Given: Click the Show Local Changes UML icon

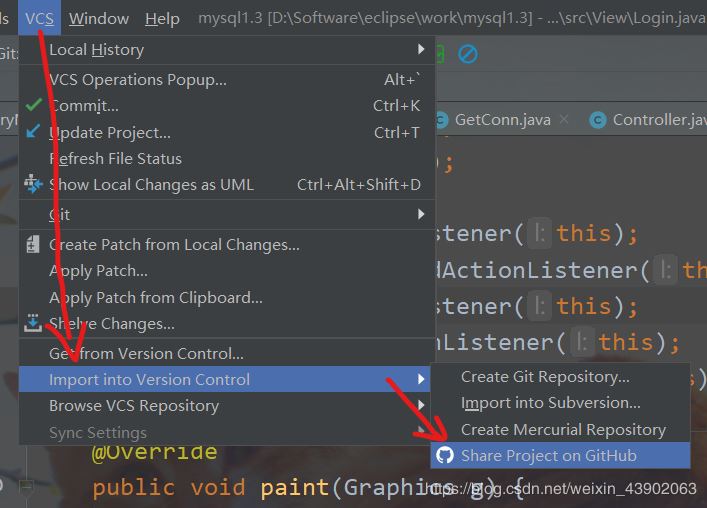Looking at the screenshot, I should click(x=33, y=184).
